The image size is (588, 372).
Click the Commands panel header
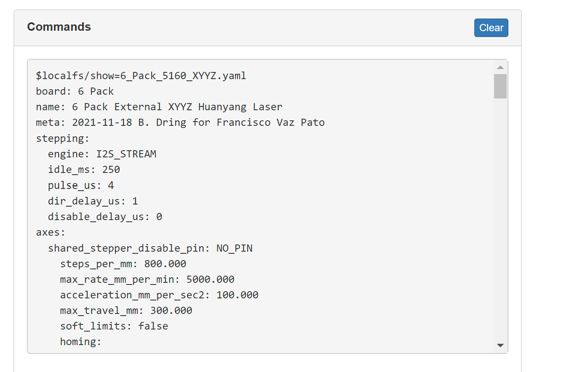click(x=59, y=27)
